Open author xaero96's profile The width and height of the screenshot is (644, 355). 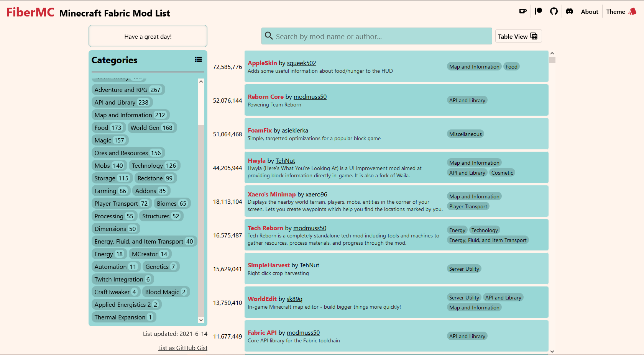pyautogui.click(x=316, y=195)
